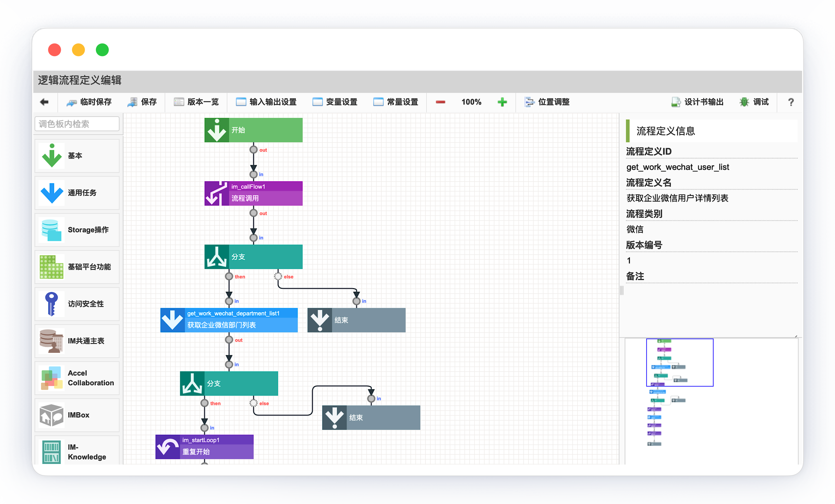Click the green macOS maximize button
Viewport: 835px width, 504px height.
(x=102, y=50)
